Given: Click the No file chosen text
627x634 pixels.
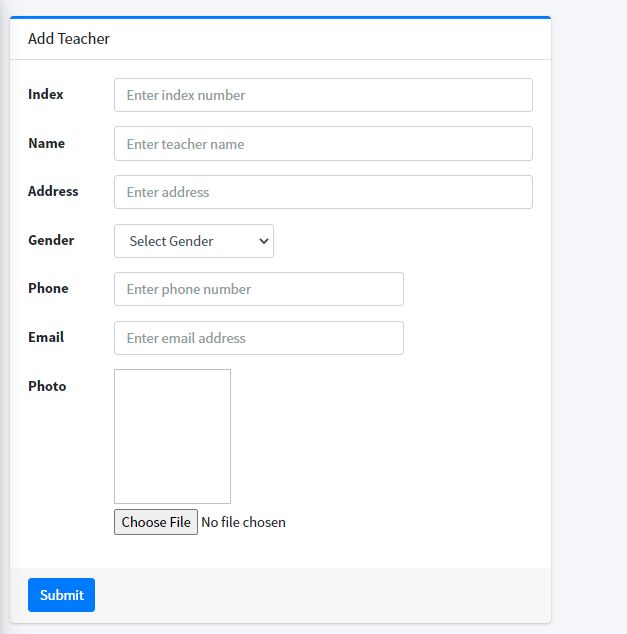Looking at the screenshot, I should [243, 522].
